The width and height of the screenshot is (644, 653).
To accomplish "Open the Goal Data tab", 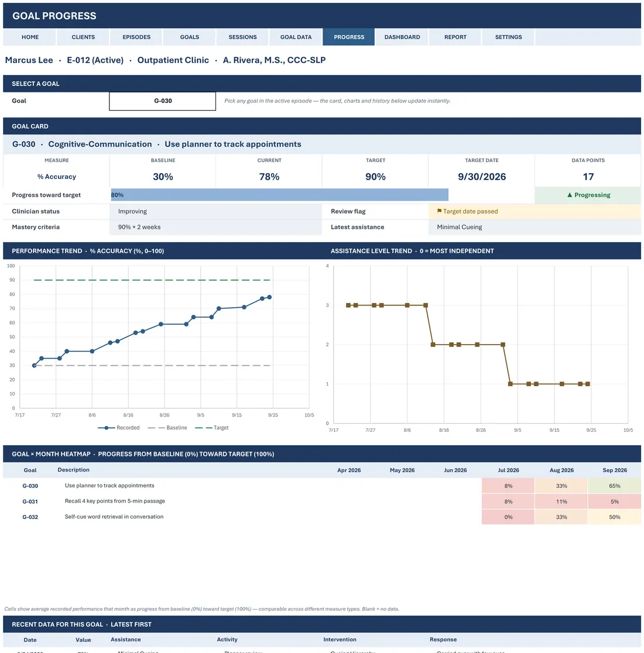I will 296,37.
